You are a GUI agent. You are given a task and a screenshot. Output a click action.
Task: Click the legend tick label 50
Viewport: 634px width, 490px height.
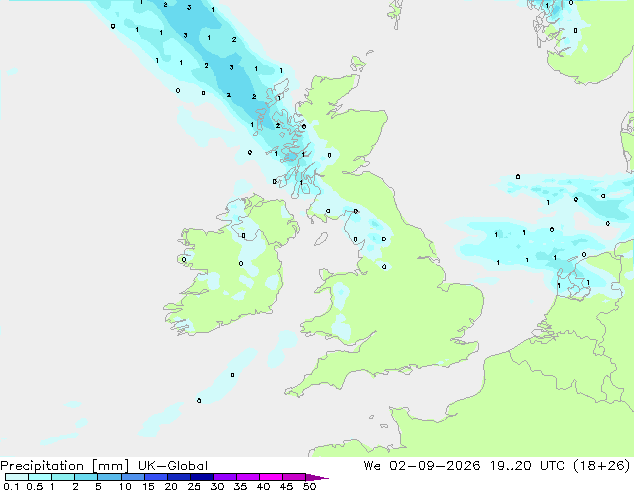click(309, 486)
